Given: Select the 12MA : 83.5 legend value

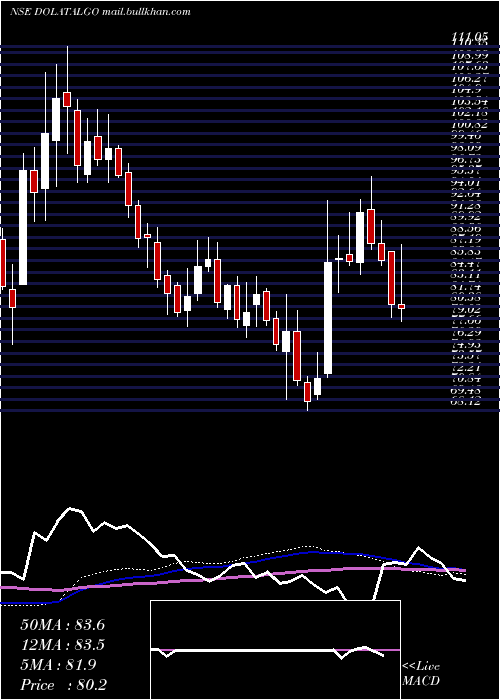Looking at the screenshot, I should [62, 645].
